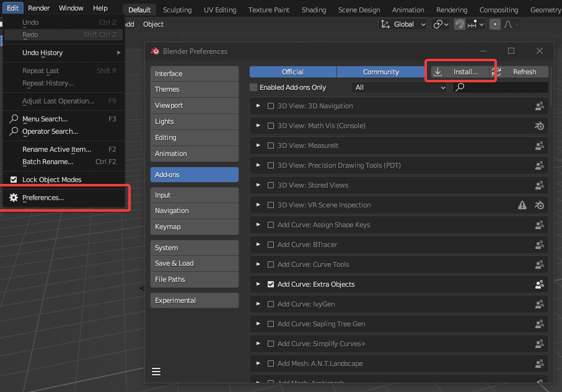Screen dimensions: 562x392
Task: Open the Global transform orientation dropdown
Action: tap(403, 24)
